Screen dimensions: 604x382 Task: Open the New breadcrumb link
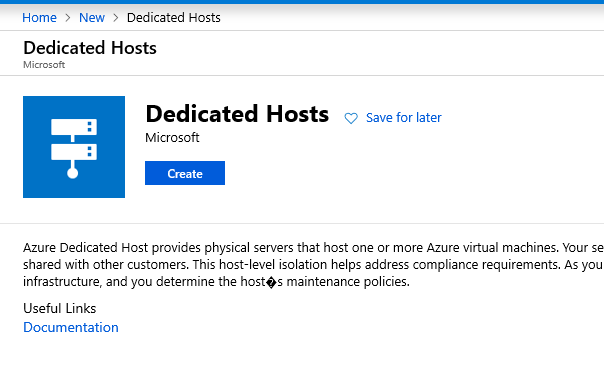click(92, 18)
